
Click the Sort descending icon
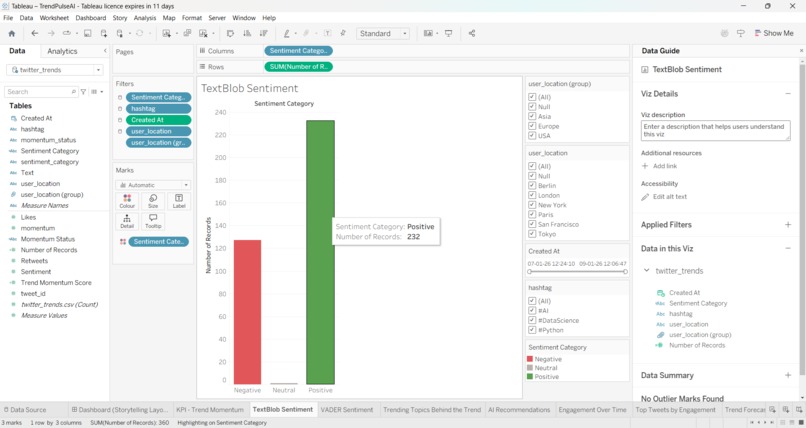264,33
